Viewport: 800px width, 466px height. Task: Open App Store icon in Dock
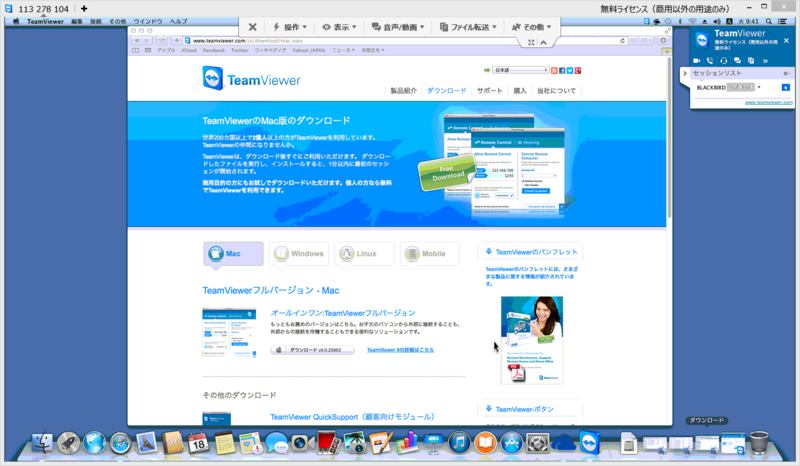511,443
